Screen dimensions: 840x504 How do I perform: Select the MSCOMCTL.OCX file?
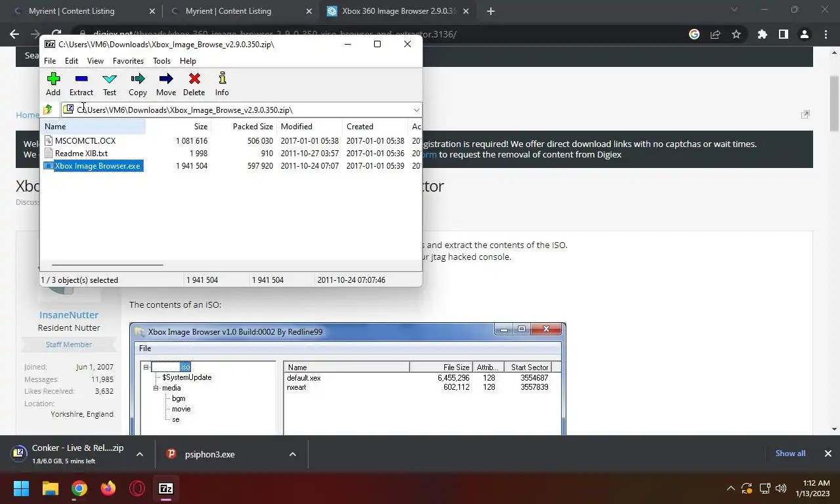[85, 140]
